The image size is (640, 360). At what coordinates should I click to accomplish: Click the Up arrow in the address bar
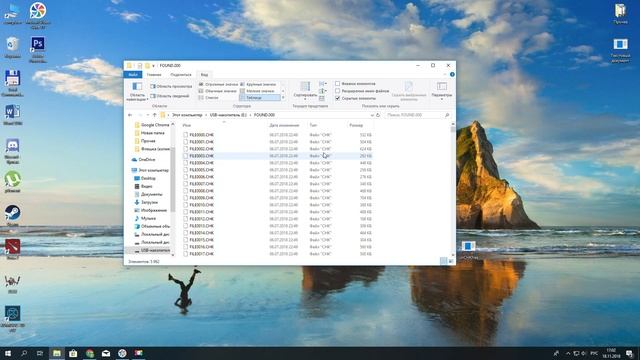[x=154, y=115]
